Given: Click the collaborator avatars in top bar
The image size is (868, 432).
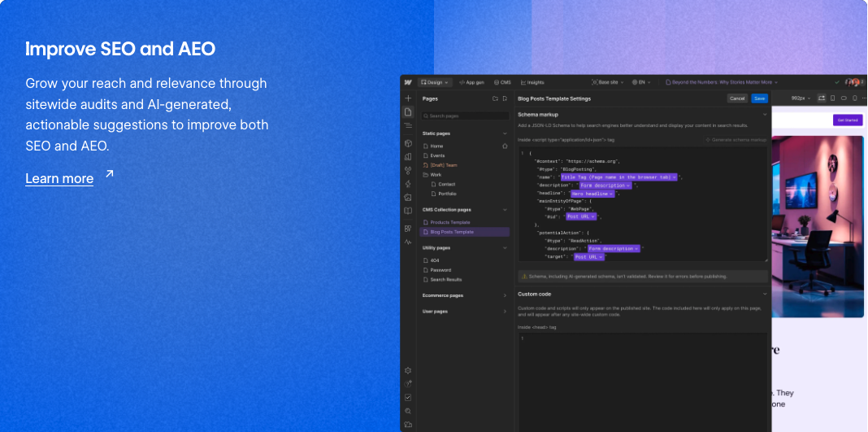Looking at the screenshot, I should coord(855,82).
